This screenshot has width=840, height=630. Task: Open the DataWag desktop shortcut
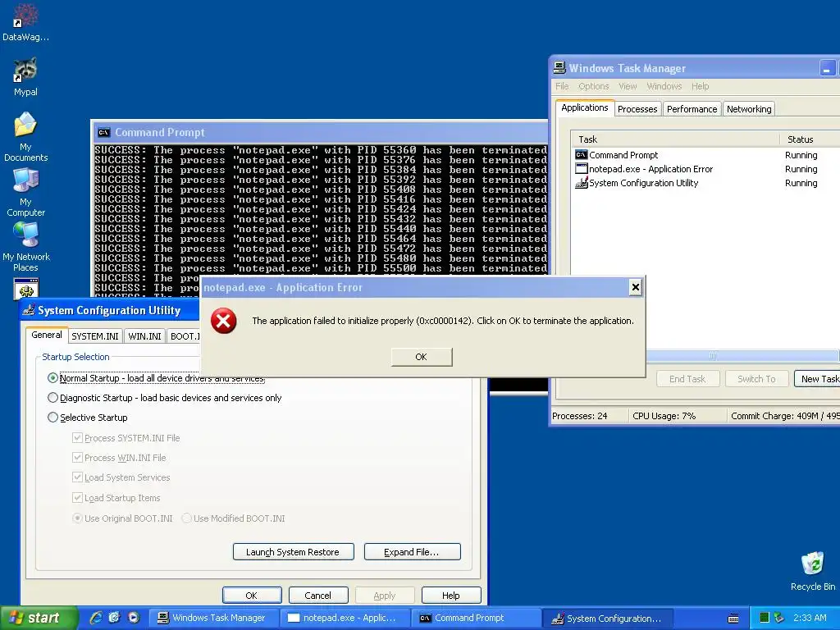click(25, 22)
